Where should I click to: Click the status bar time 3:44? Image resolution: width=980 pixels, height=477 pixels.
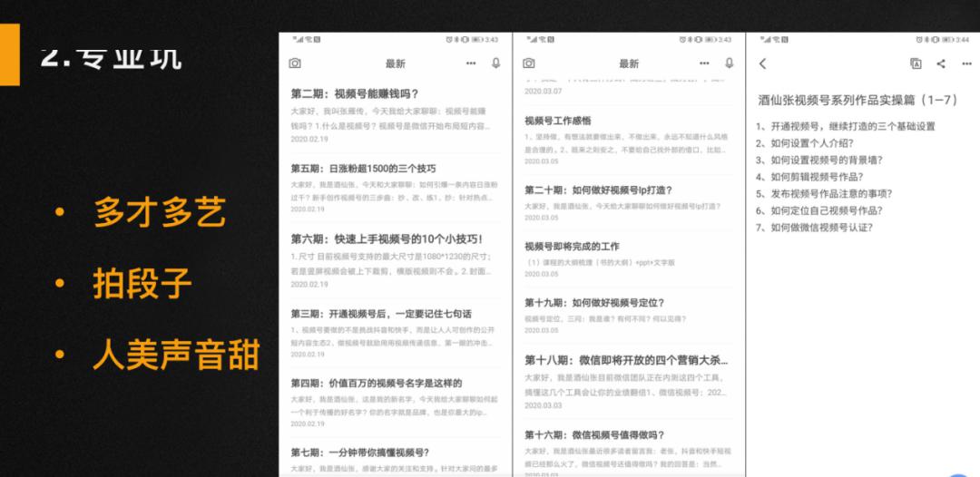click(x=965, y=39)
